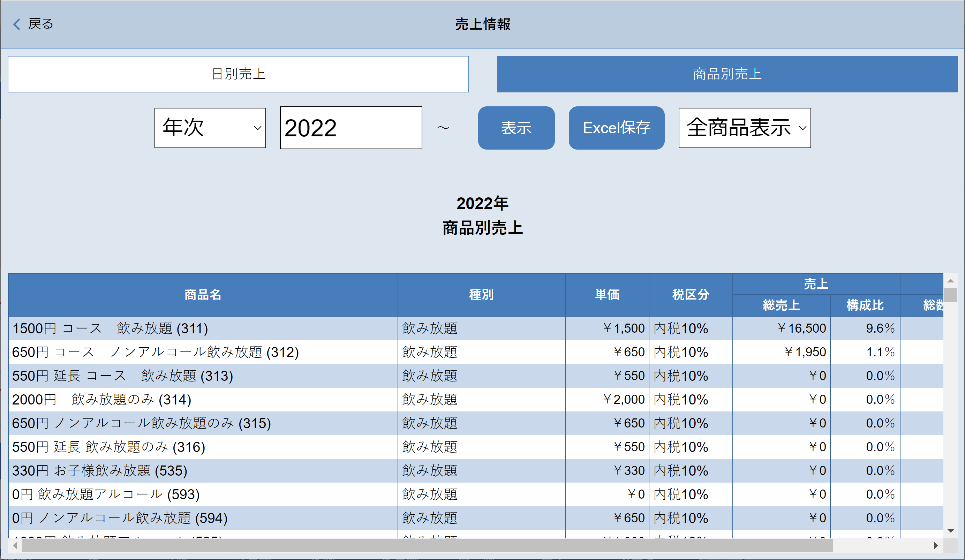Open the 年次 period dropdown
This screenshot has width=965, height=560.
[x=210, y=128]
